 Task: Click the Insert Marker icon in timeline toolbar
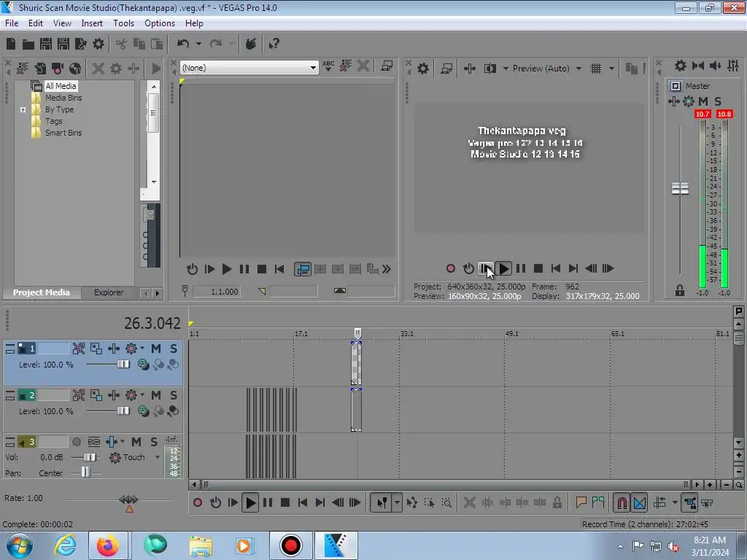pos(581,502)
